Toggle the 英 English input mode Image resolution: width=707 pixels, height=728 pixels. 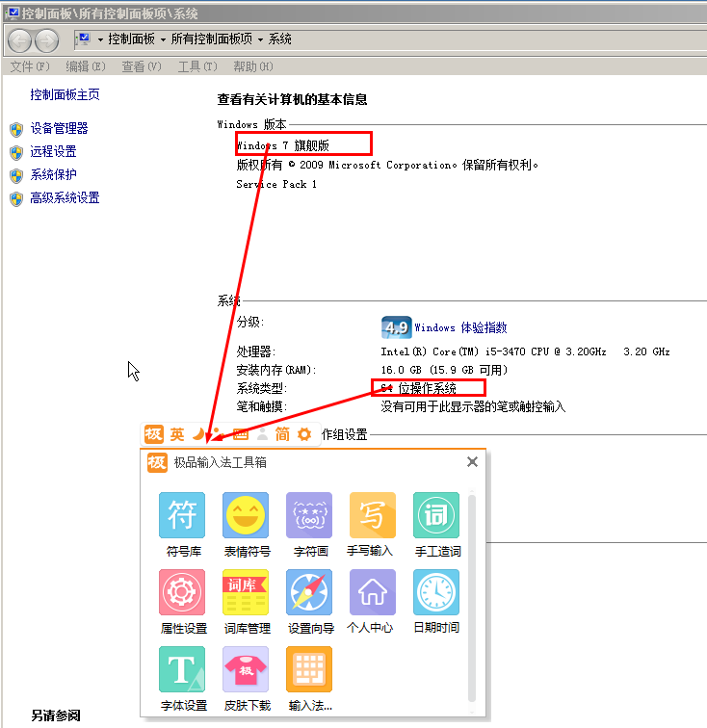point(177,434)
